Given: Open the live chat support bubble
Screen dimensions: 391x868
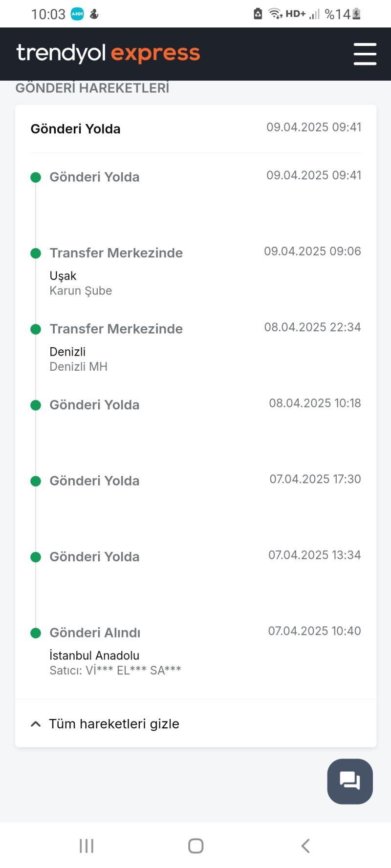Looking at the screenshot, I should (x=350, y=781).
